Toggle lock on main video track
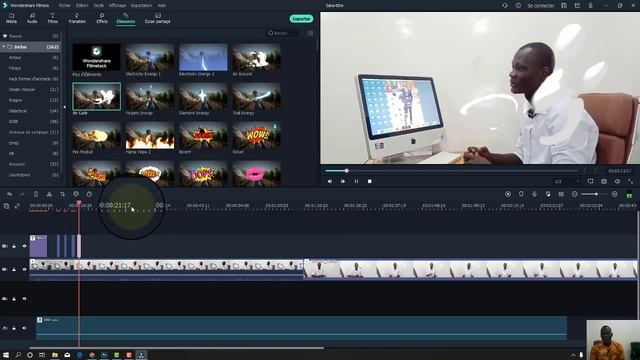 14,269
